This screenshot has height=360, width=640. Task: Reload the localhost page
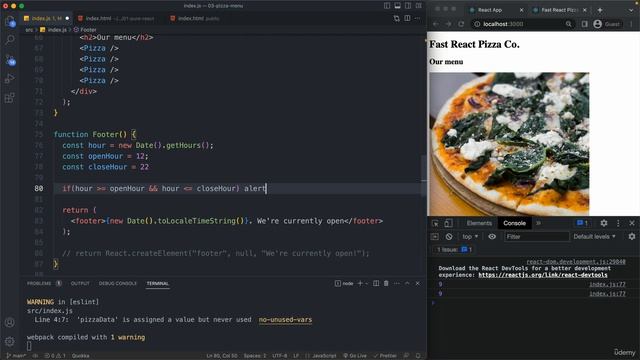point(461,24)
